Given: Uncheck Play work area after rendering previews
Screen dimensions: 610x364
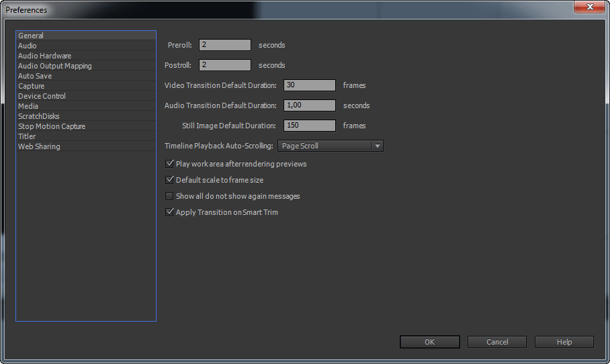Looking at the screenshot, I should pos(169,164).
